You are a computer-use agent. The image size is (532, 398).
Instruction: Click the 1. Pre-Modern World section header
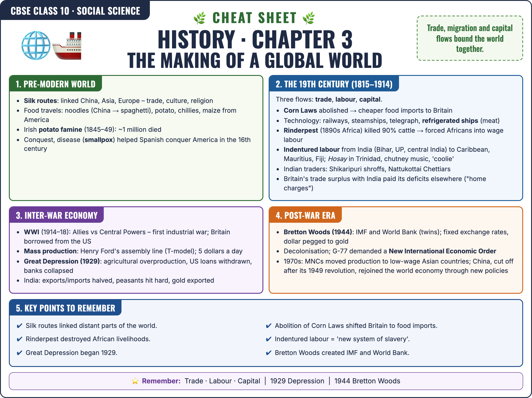[x=56, y=84]
